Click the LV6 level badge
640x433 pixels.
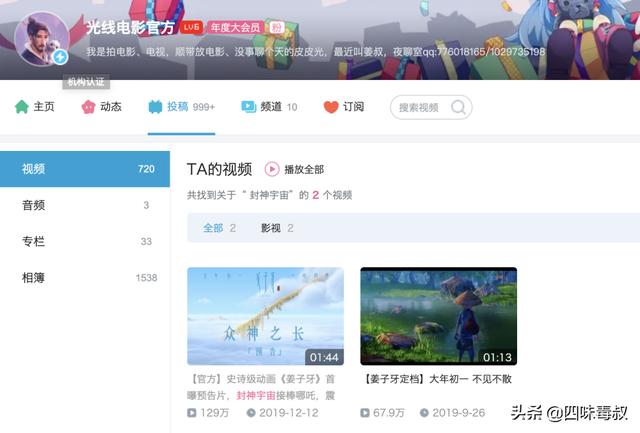click(x=191, y=27)
